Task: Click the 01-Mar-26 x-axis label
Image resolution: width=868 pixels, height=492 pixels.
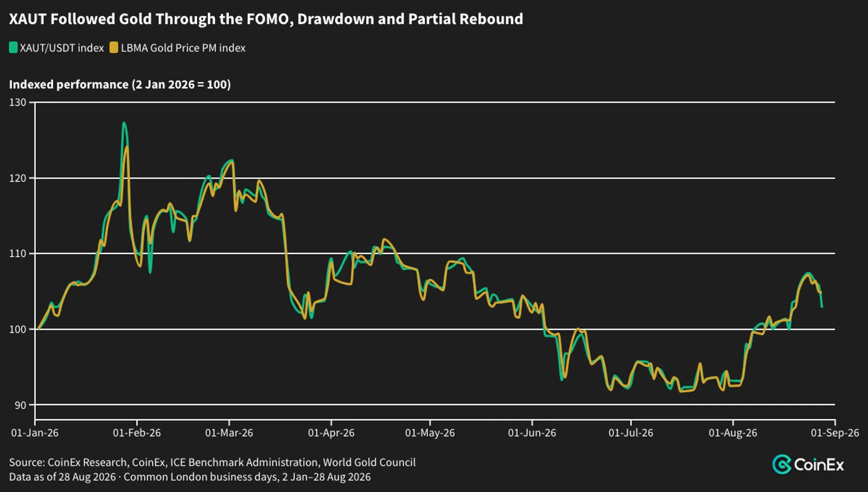Action: (x=229, y=433)
